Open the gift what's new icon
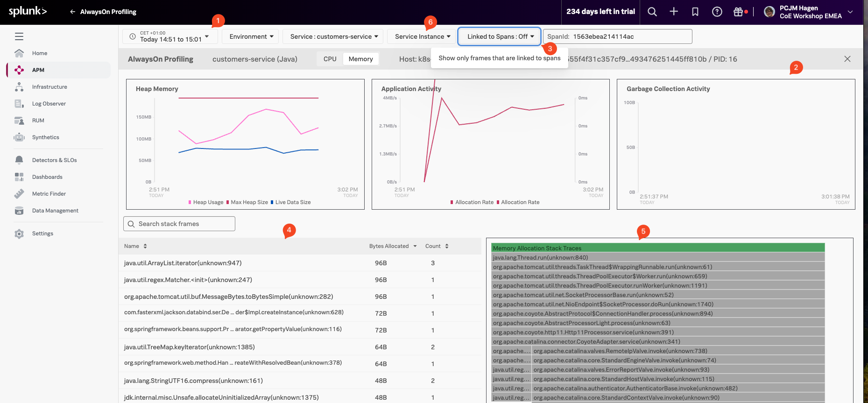The image size is (868, 403). coord(738,12)
